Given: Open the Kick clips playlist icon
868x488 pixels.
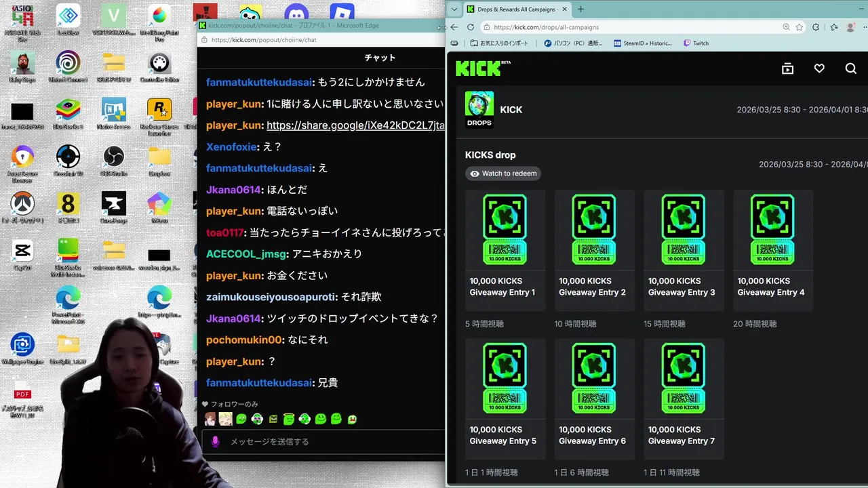Looking at the screenshot, I should (787, 68).
